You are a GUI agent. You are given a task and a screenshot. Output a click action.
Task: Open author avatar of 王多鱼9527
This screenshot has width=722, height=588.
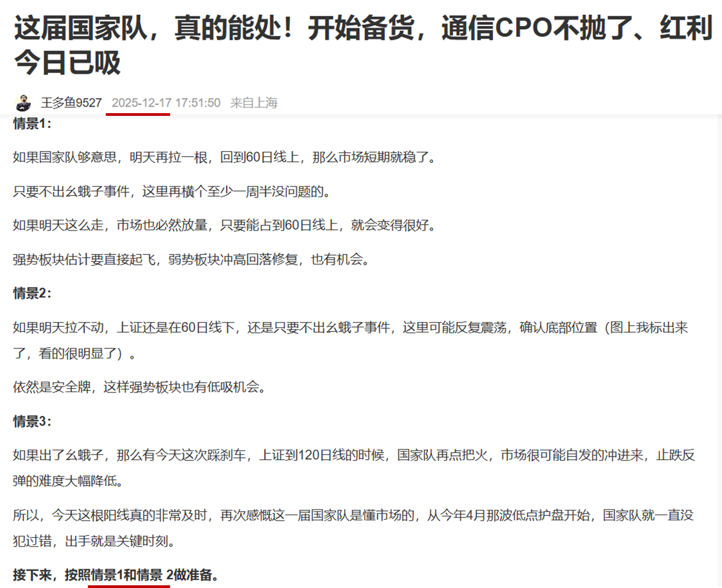(23, 103)
